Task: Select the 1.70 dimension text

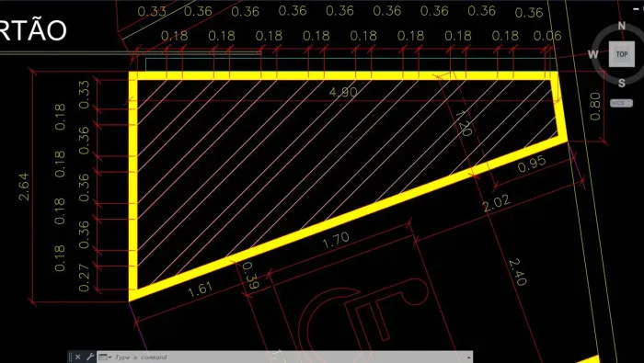Action: (336, 241)
